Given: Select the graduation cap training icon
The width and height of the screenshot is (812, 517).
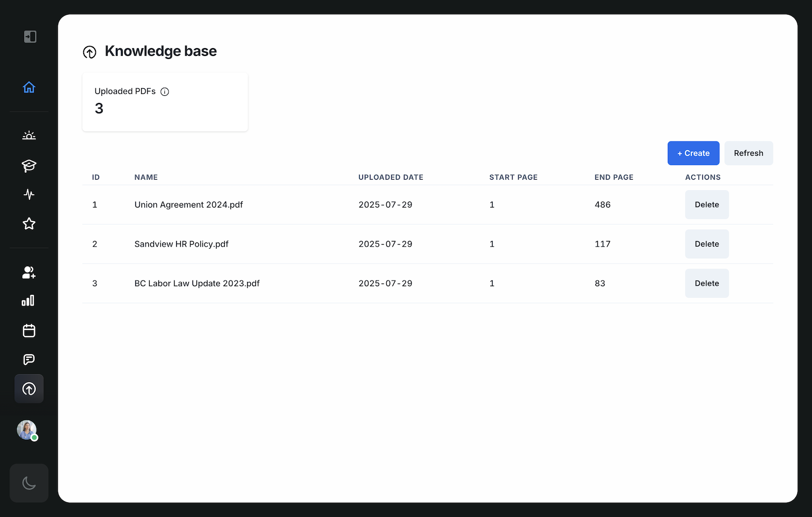Looking at the screenshot, I should coord(29,165).
